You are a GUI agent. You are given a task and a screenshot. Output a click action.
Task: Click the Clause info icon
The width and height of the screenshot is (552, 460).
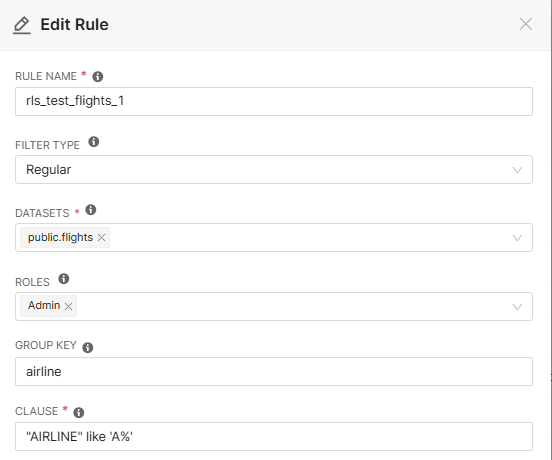tap(79, 412)
